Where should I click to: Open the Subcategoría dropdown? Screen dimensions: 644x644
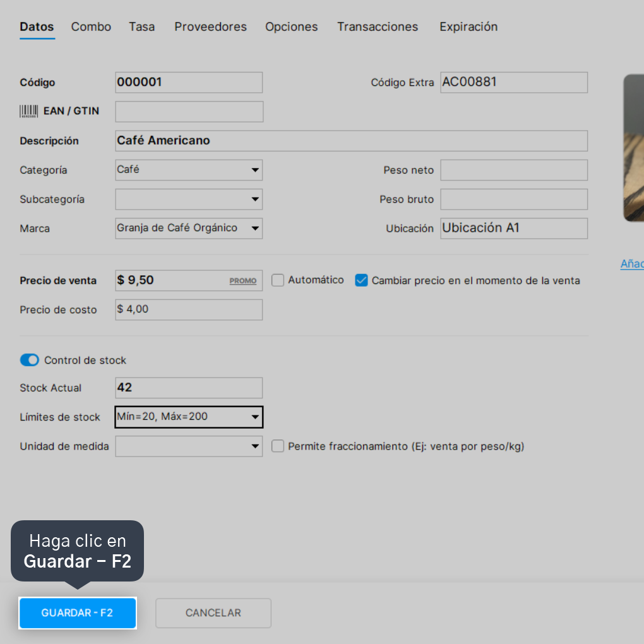click(189, 199)
